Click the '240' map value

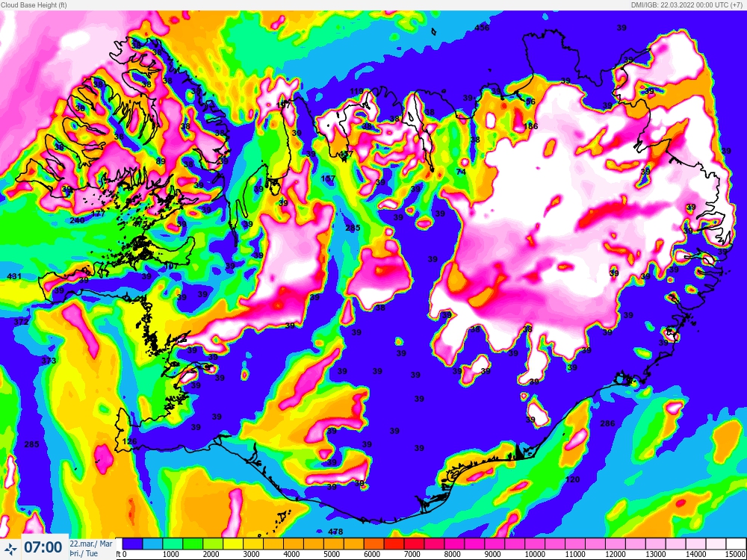(77, 220)
